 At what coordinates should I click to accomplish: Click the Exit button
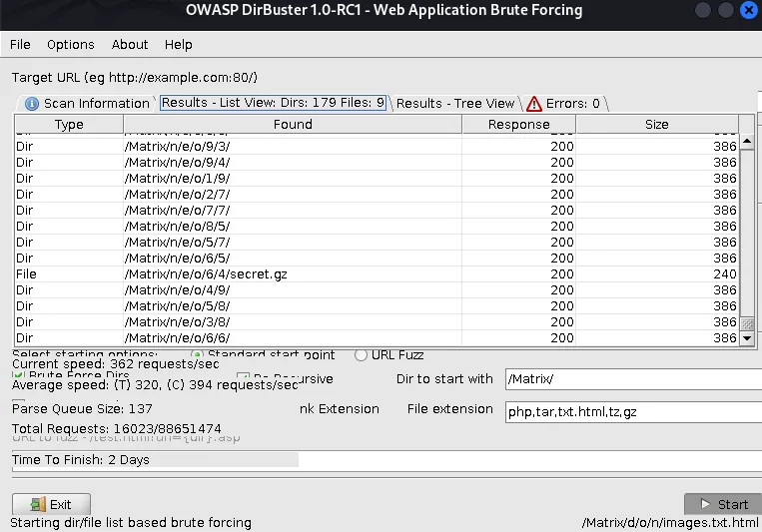click(x=51, y=504)
